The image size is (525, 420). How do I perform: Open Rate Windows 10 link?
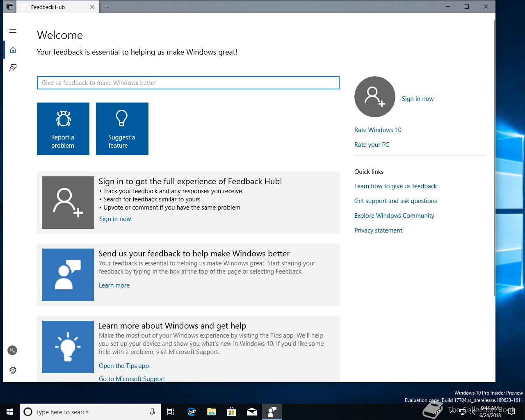tap(378, 130)
